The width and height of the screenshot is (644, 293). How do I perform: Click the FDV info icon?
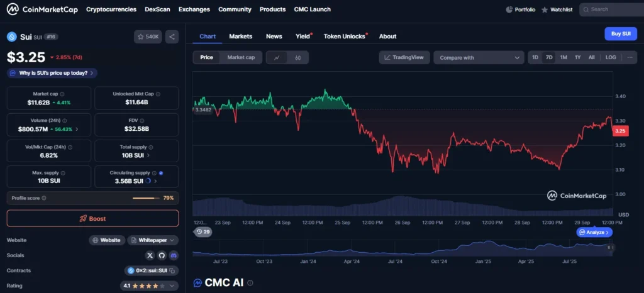(142, 121)
